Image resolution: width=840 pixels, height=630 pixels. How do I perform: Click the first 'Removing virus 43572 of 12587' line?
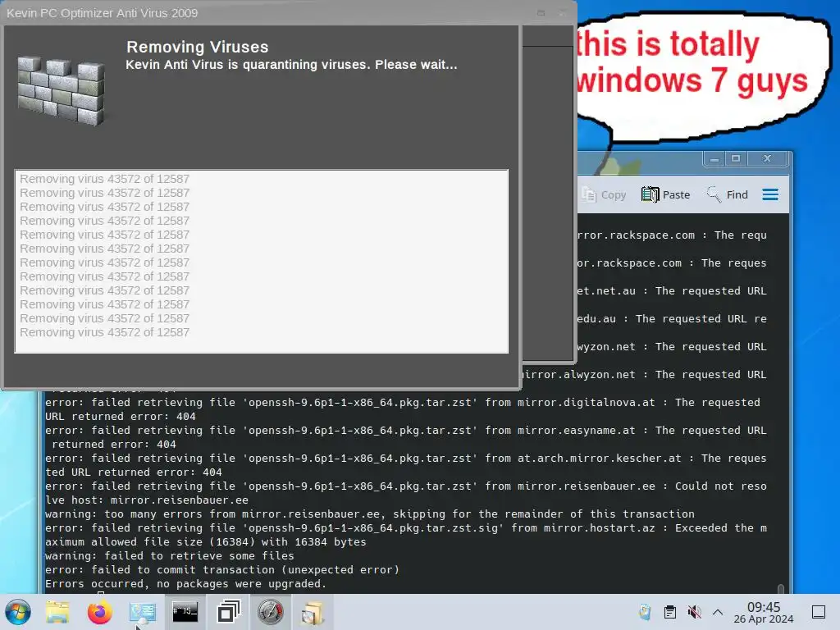tap(104, 179)
